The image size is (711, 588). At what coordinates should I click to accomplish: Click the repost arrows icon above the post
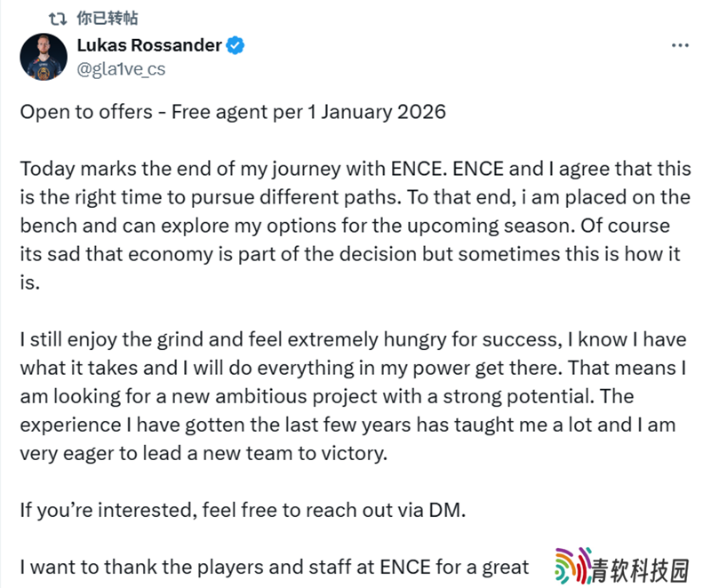pos(58,19)
